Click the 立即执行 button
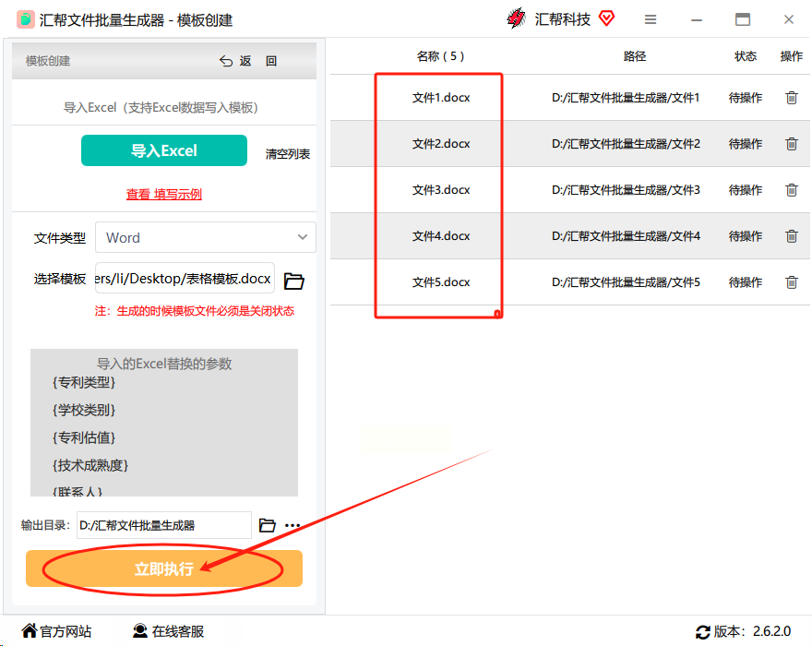This screenshot has width=812, height=646. click(x=164, y=568)
